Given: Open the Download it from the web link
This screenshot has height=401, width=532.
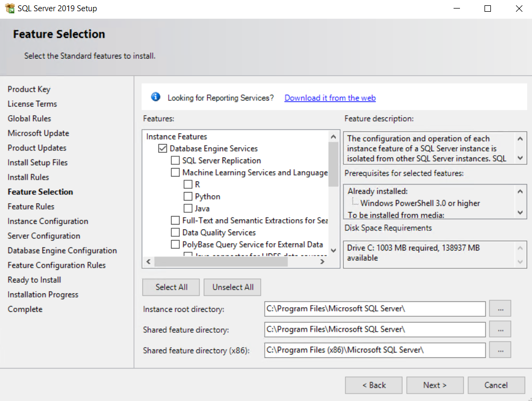Looking at the screenshot, I should pos(330,98).
